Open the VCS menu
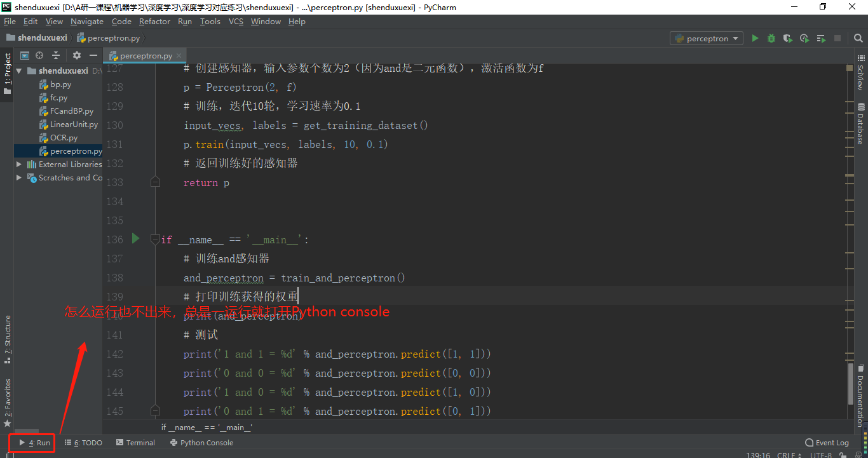This screenshot has width=868, height=458. (235, 21)
